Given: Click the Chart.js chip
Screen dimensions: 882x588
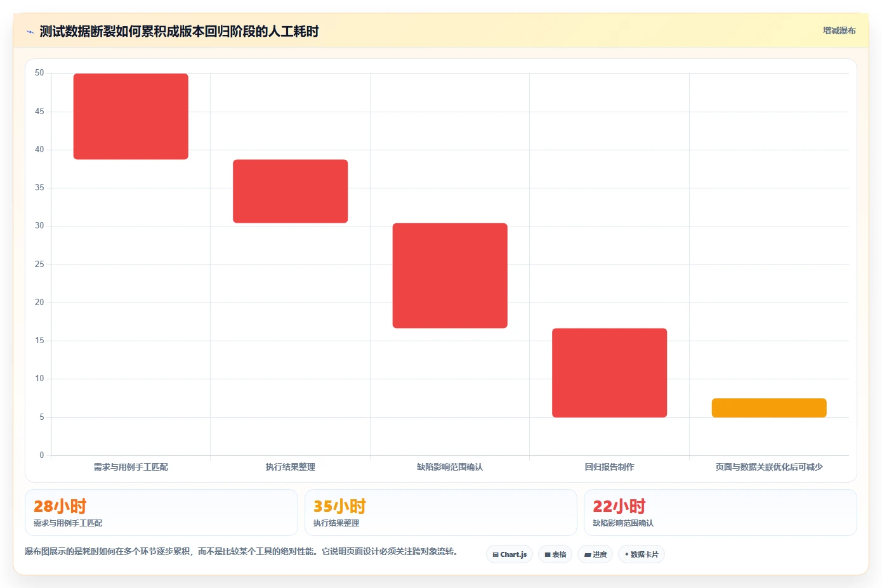Looking at the screenshot, I should point(510,554).
